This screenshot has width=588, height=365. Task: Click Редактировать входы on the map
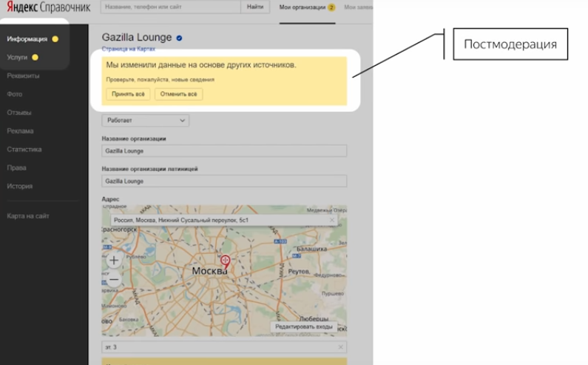pos(304,327)
